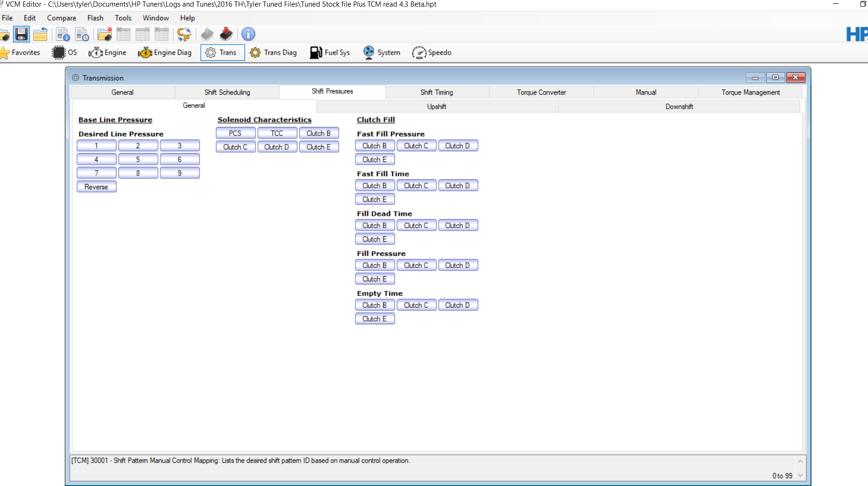This screenshot has width=868, height=486.
Task: Open the PCS solenoid characteristics table
Action: (x=235, y=133)
